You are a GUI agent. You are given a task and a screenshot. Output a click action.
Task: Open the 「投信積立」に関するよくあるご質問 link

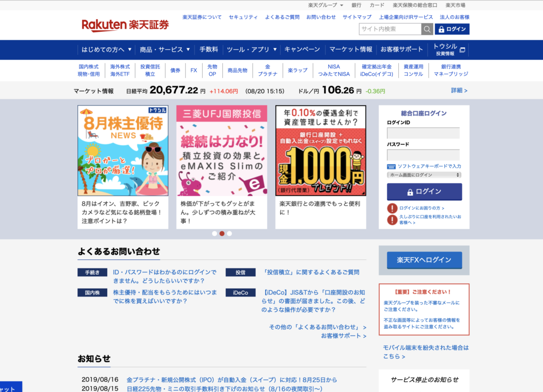[311, 273]
